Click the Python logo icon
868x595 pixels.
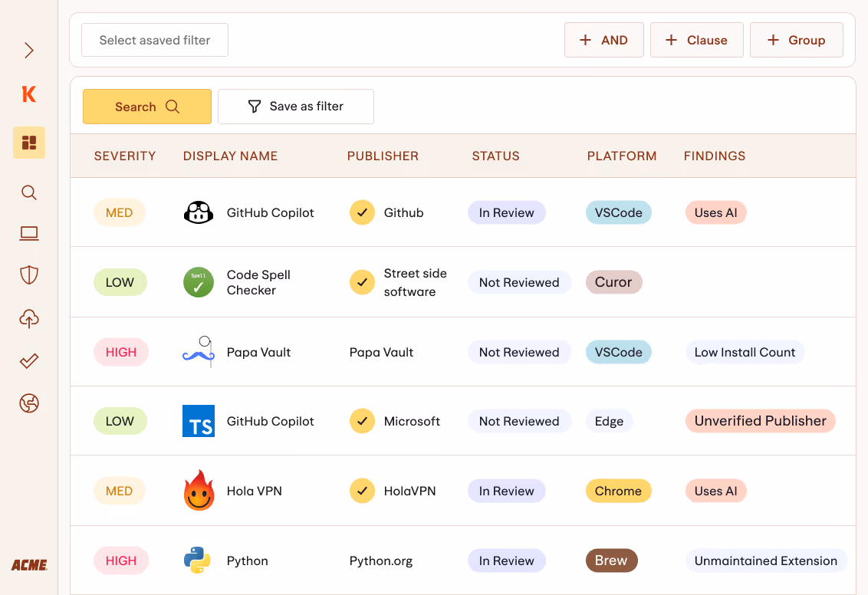point(198,560)
